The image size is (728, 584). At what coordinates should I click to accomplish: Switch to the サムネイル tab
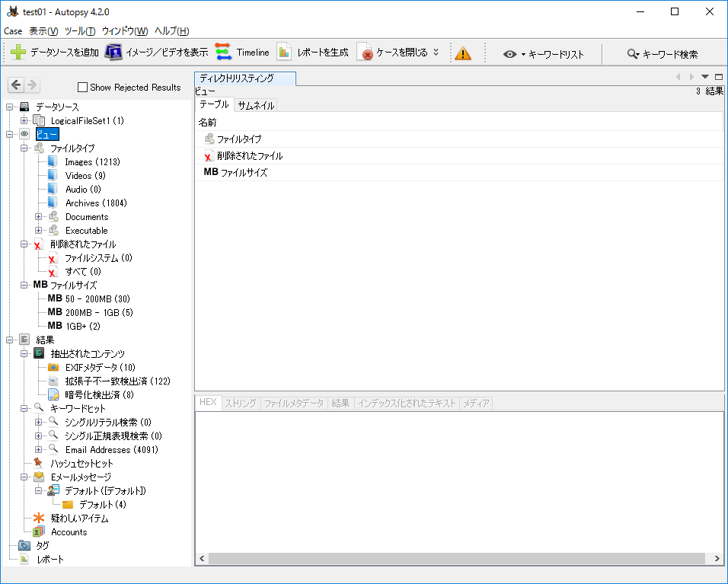point(255,106)
